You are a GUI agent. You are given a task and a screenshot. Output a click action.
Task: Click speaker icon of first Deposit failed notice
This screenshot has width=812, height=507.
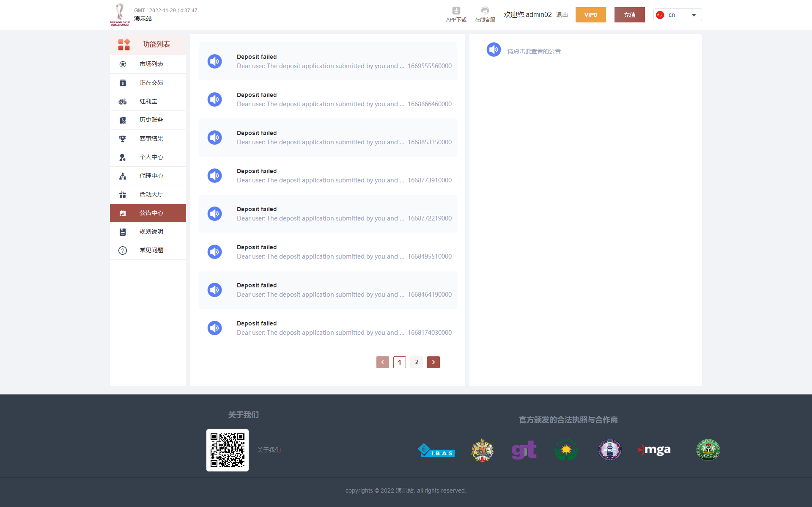[x=214, y=61]
